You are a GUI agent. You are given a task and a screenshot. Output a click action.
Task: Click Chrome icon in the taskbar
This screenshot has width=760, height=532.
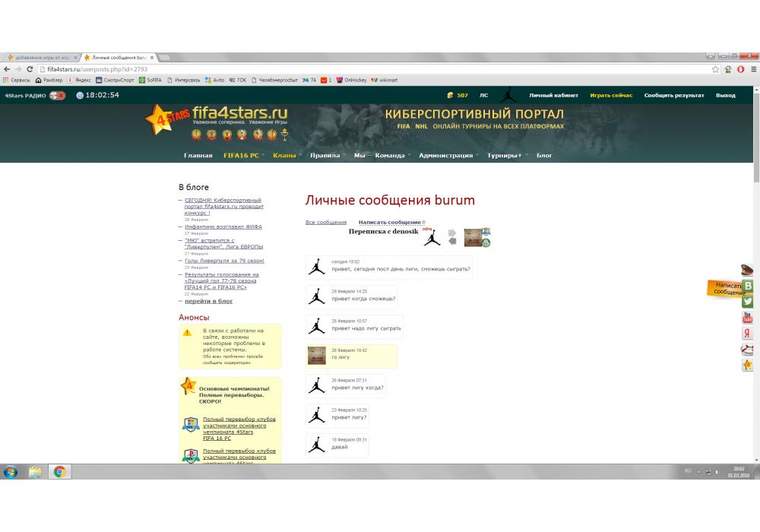click(59, 472)
